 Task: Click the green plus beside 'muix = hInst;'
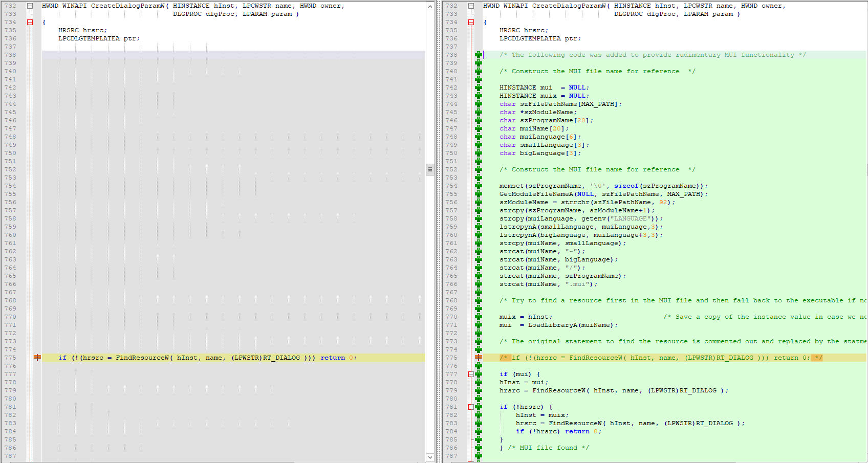click(479, 317)
